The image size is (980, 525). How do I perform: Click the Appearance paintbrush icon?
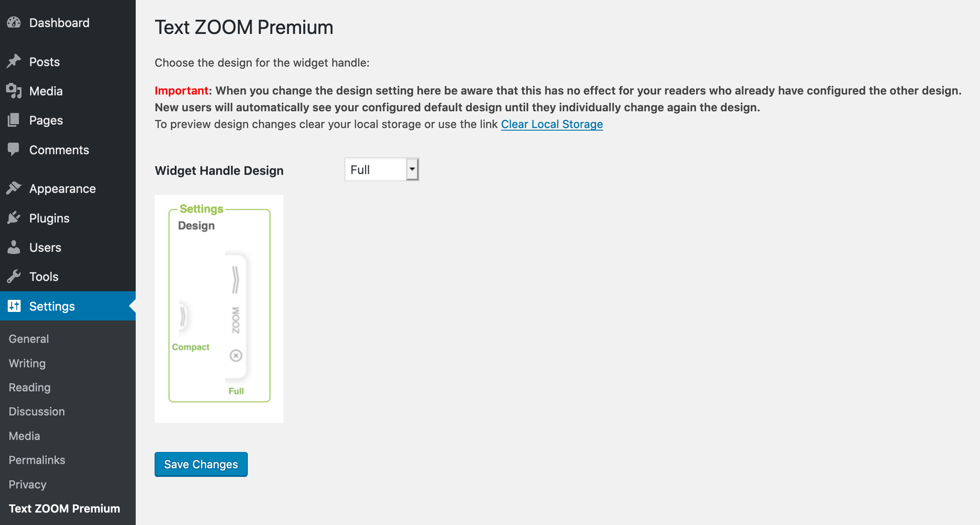pos(14,188)
